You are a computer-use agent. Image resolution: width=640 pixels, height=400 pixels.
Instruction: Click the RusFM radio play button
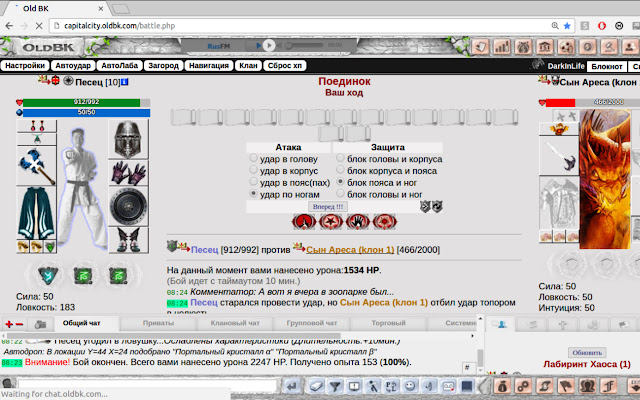[268, 45]
